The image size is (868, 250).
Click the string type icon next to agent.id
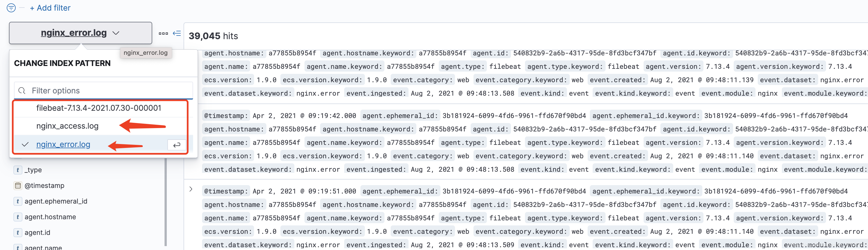18,233
